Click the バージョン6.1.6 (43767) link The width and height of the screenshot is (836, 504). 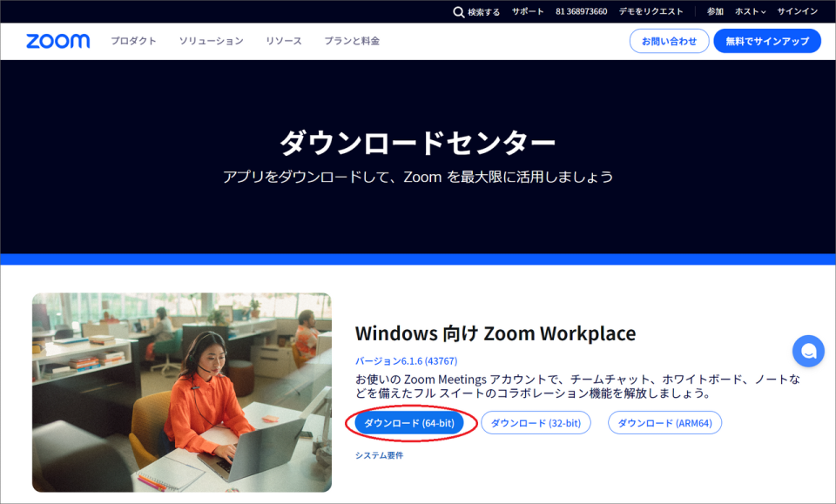(407, 361)
